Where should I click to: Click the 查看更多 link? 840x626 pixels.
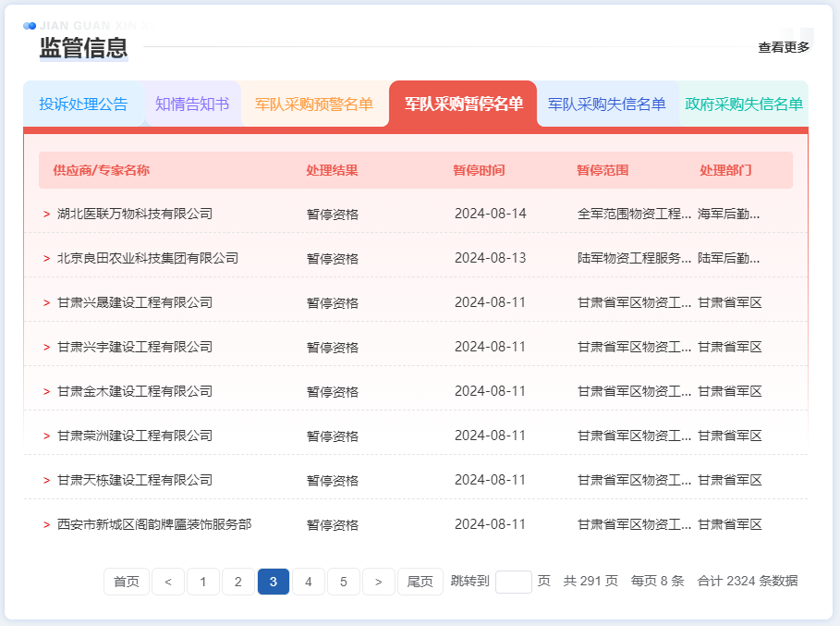pyautogui.click(x=784, y=47)
